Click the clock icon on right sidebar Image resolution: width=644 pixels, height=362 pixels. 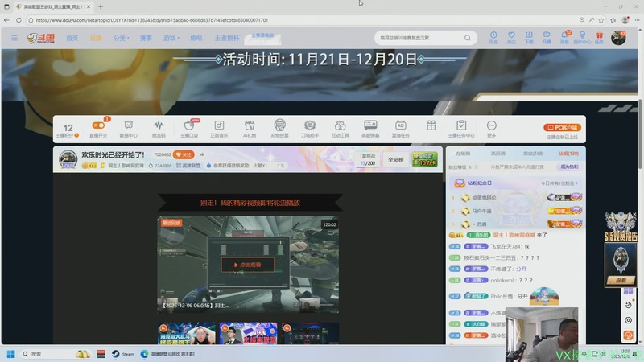point(628,305)
